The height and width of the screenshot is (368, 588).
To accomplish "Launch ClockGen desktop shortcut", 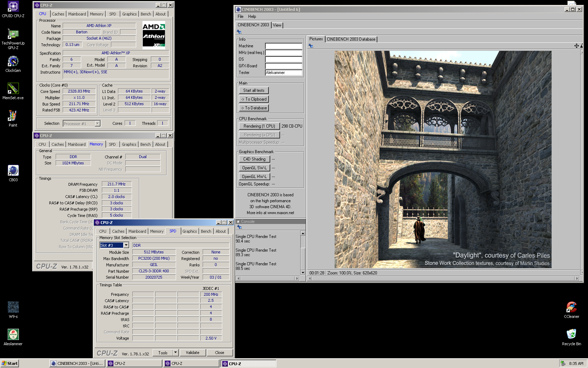I will pos(13,64).
